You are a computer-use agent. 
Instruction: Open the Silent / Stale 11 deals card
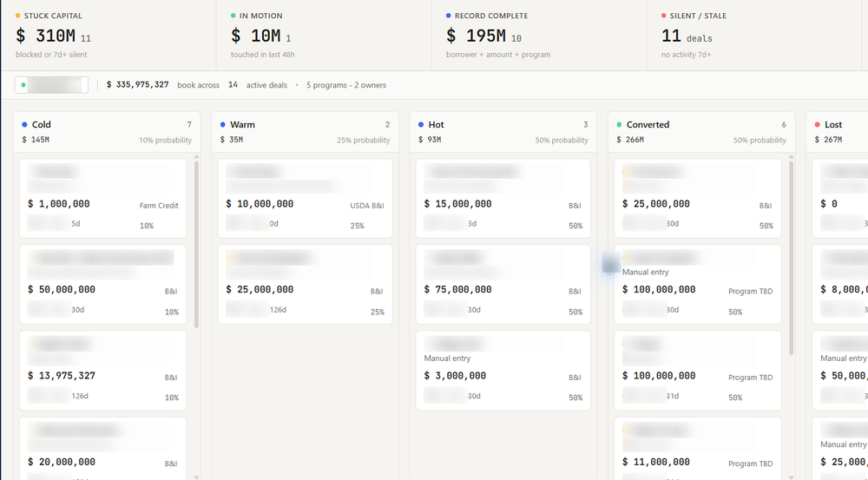point(754,36)
